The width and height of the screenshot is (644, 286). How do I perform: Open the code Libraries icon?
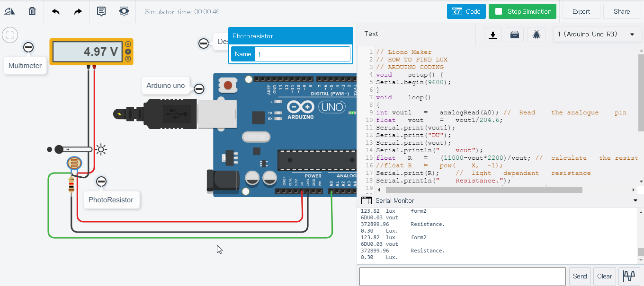click(x=515, y=34)
